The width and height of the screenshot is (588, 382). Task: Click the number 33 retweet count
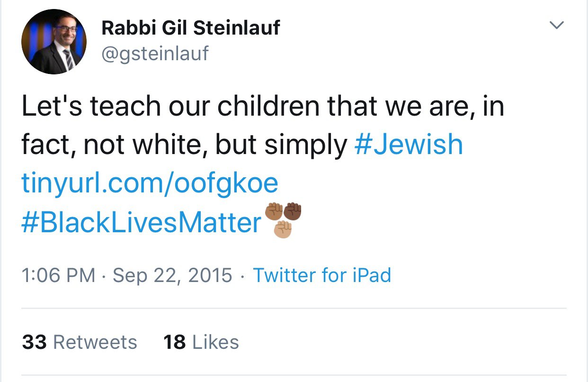pos(34,342)
